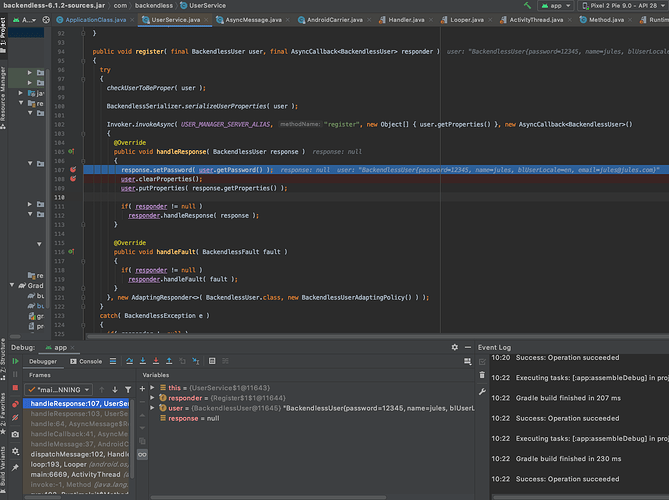Screen dimensions: 669x500
Task: Switch to Method.java tab
Action: pyautogui.click(x=606, y=20)
